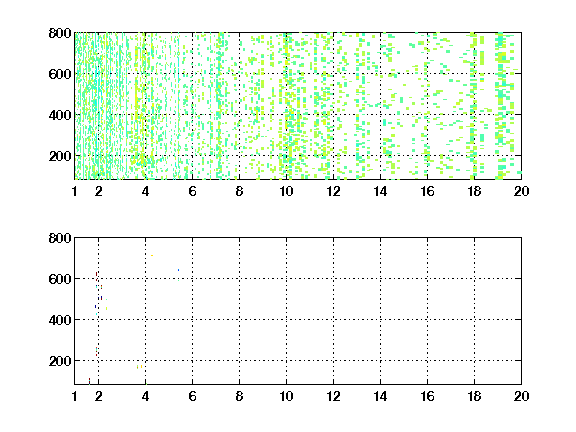
Task: Click x-axis label 18 under bottom plot
Action: [x=474, y=396]
